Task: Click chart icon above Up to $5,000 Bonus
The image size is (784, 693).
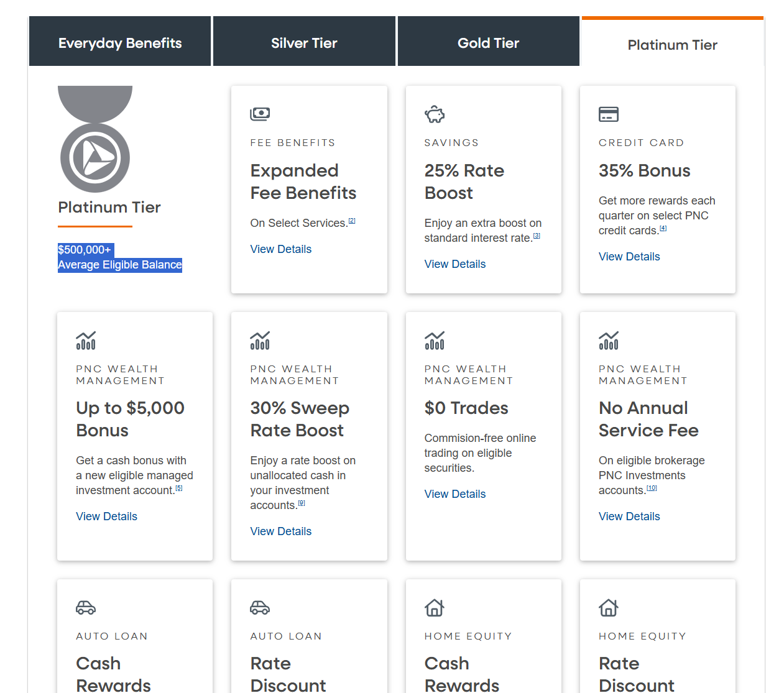Action: point(86,341)
